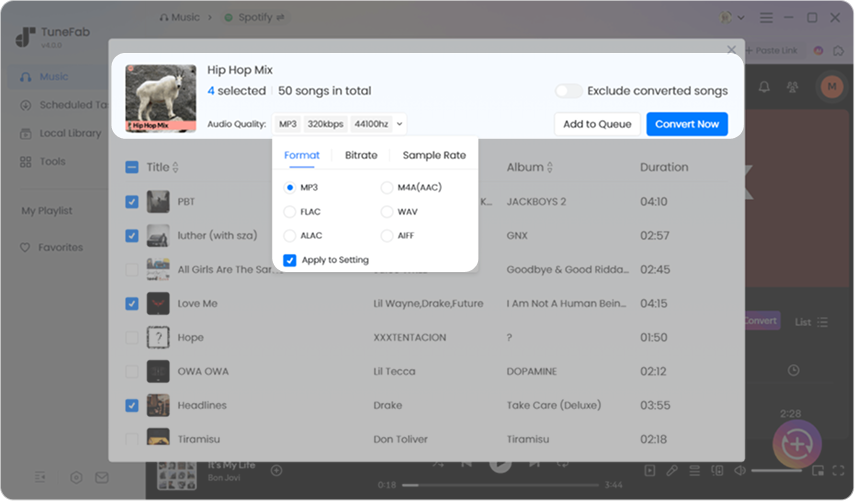Toggle the select-all checkbox next to Title
Viewport: 855px width, 501px height.
point(132,167)
